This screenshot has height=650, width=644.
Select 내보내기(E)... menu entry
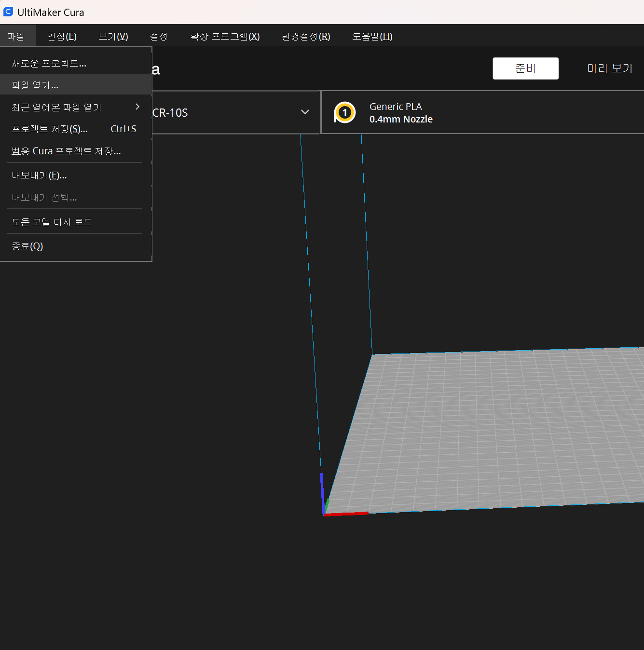pyautogui.click(x=76, y=176)
